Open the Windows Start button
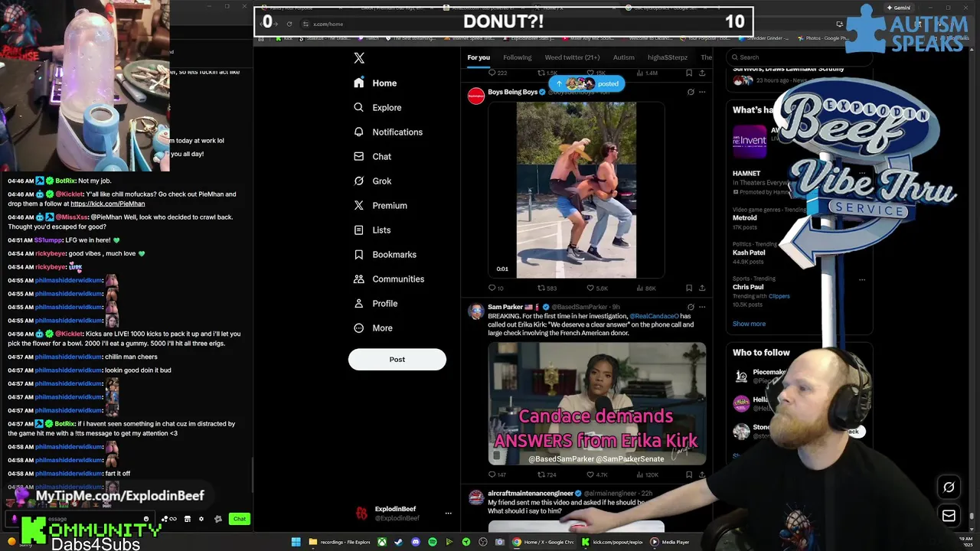This screenshot has width=980, height=551. [x=296, y=542]
